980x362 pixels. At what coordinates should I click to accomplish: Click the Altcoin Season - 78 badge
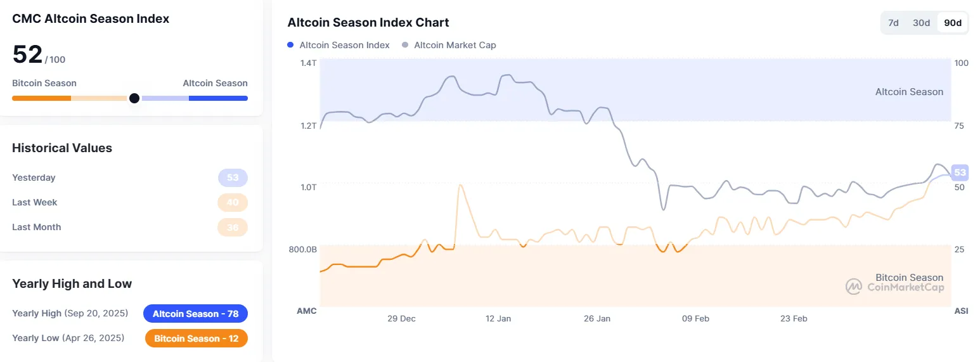[195, 314]
